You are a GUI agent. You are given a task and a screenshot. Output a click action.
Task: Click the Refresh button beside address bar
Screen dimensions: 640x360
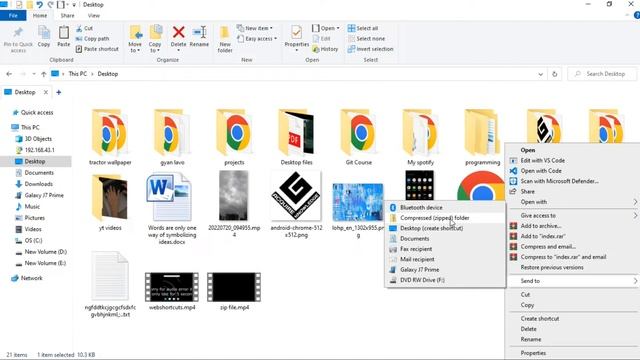tap(554, 74)
